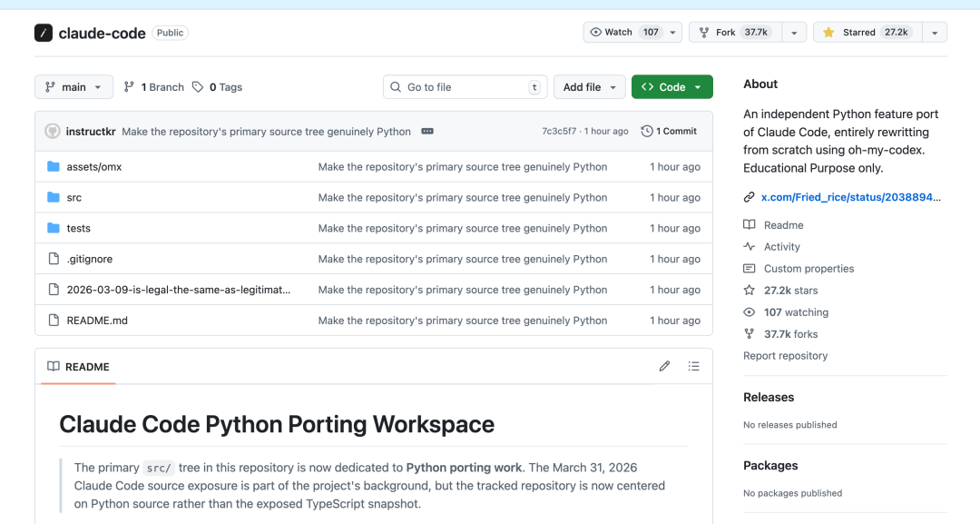Open the 0 Tags link
The image size is (980, 524).
tap(217, 87)
